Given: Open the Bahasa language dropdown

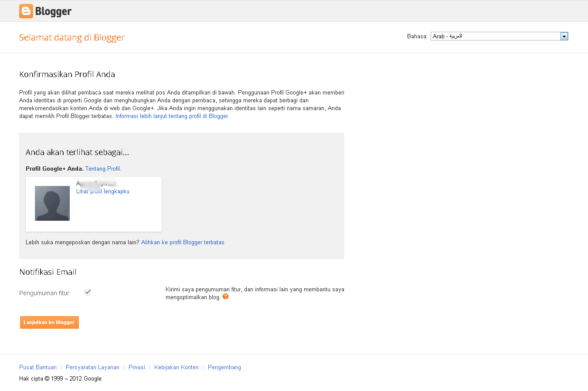Looking at the screenshot, I should [x=499, y=36].
